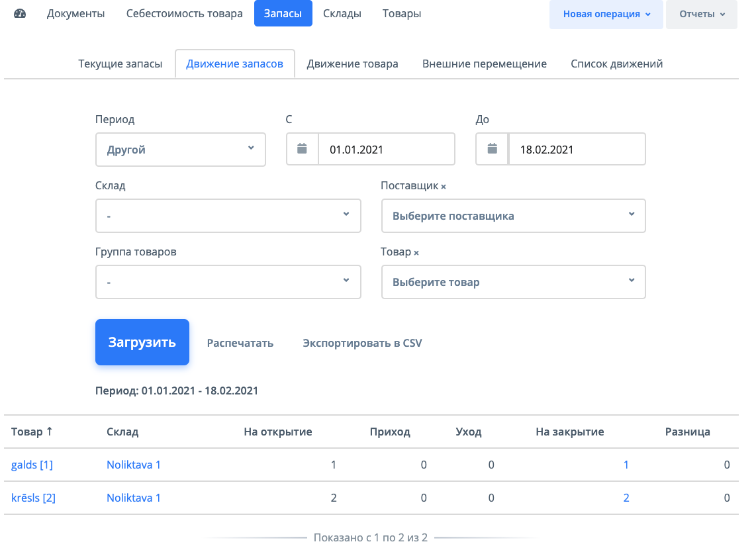Sort table by Товар column header
The width and height of the screenshot is (756, 548).
pos(32,432)
